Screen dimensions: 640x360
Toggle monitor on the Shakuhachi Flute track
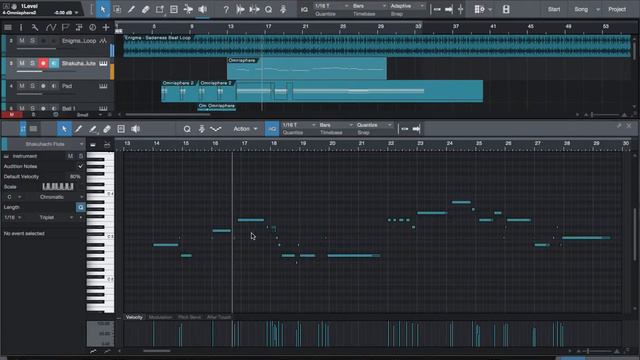pyautogui.click(x=54, y=63)
